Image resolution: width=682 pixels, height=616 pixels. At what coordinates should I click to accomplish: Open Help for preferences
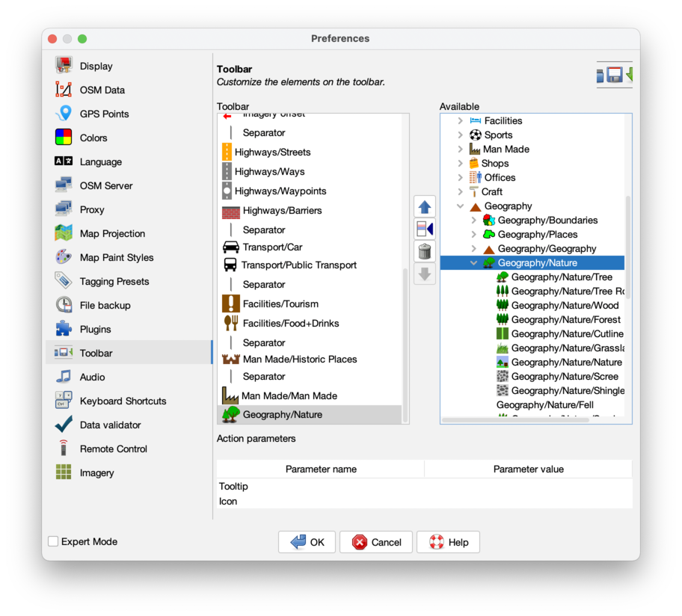click(x=448, y=542)
